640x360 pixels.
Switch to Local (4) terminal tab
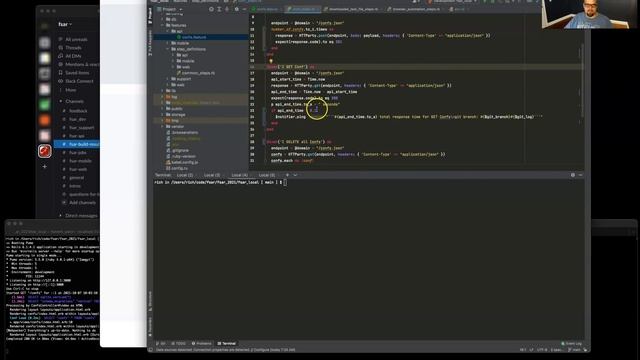(239, 175)
